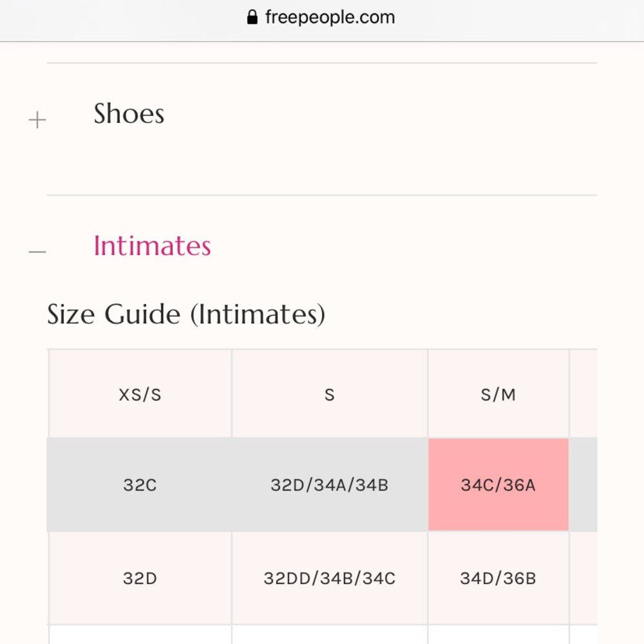
Task: Select the 32C table cell
Action: coord(140,485)
